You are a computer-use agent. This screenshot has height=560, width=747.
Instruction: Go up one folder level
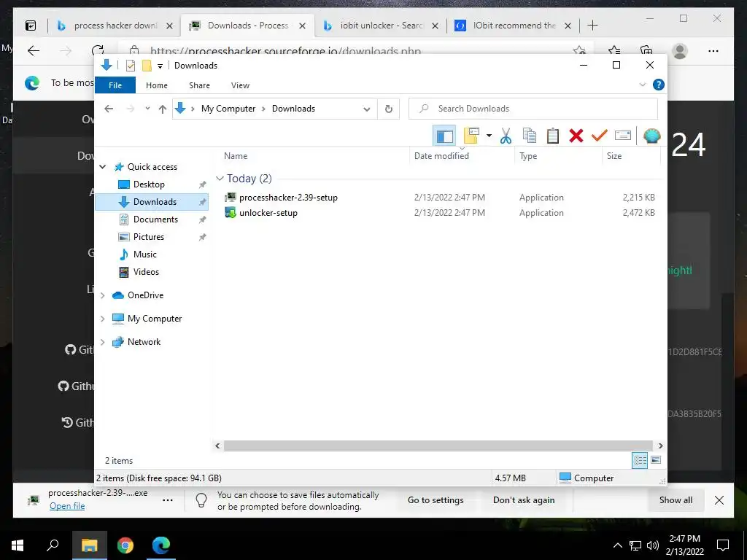point(163,109)
